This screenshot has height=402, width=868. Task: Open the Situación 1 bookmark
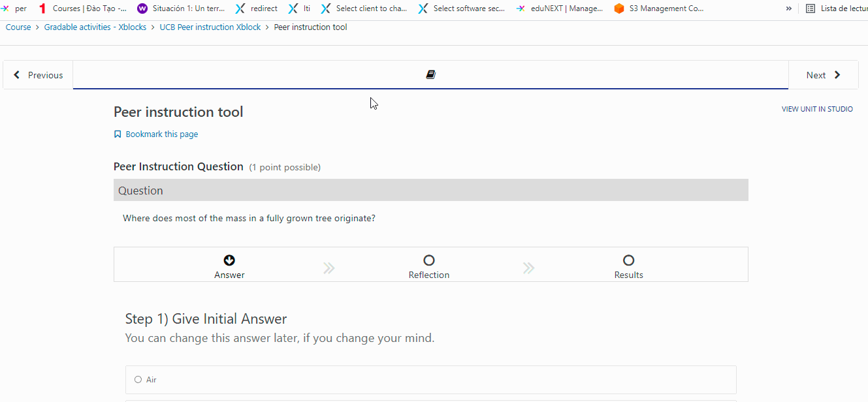tap(181, 8)
